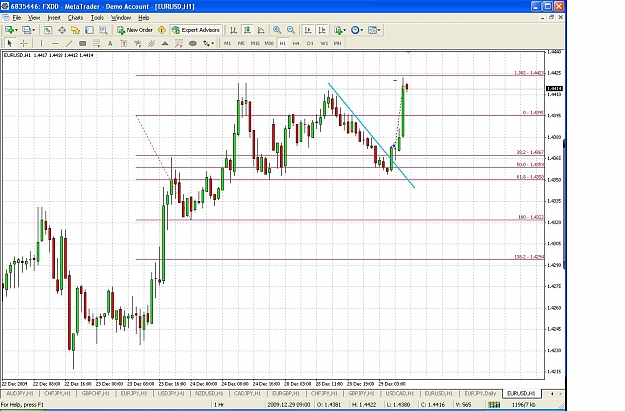Zoom in on the chart
The height and width of the screenshot is (411, 625).
[x=277, y=30]
